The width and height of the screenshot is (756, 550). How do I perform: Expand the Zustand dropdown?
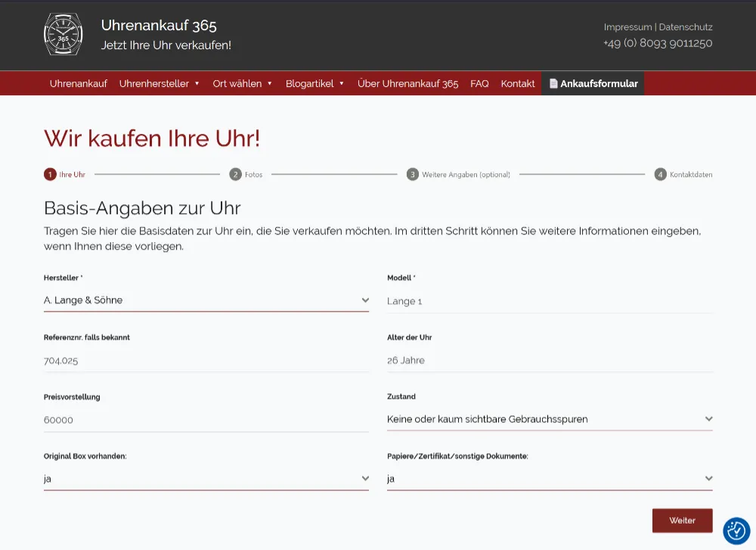point(549,419)
